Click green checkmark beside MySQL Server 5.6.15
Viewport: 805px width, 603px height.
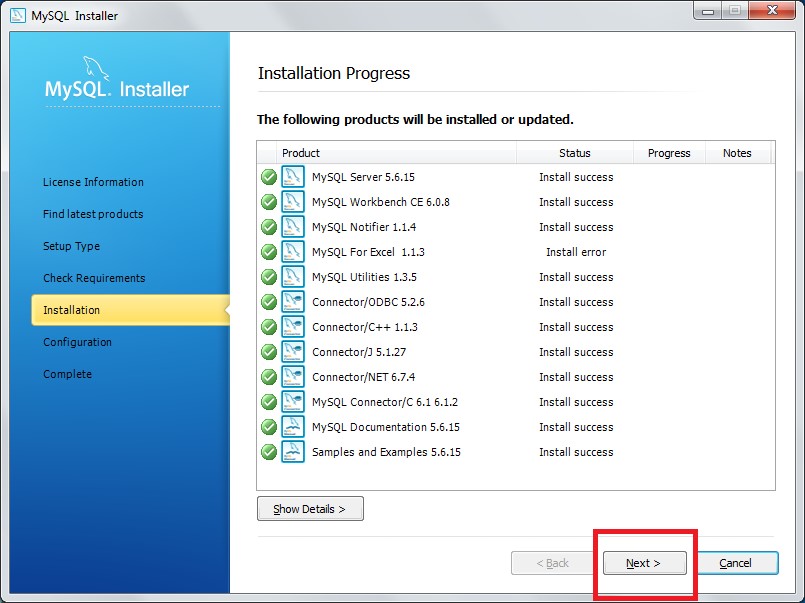pyautogui.click(x=269, y=177)
